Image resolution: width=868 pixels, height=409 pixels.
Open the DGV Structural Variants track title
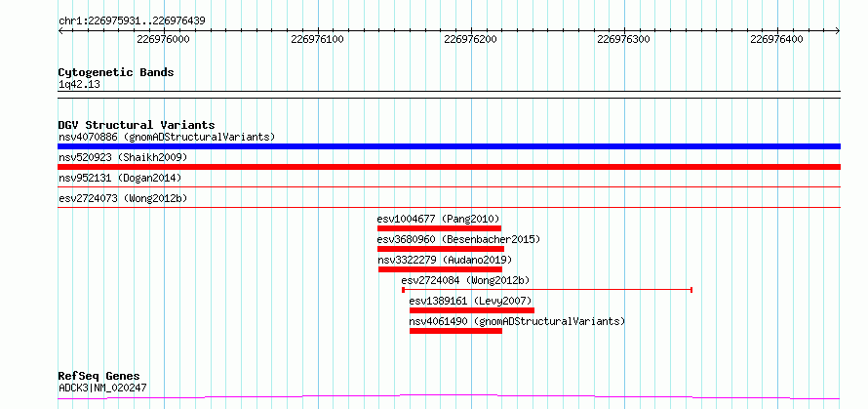click(137, 125)
